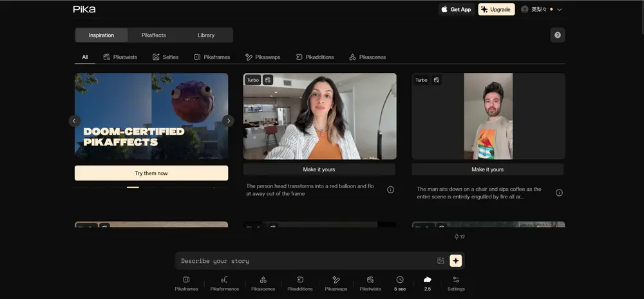Pick the Pikaswaps tool below the prompt
Viewport: 644px width, 299px height.
tap(336, 284)
